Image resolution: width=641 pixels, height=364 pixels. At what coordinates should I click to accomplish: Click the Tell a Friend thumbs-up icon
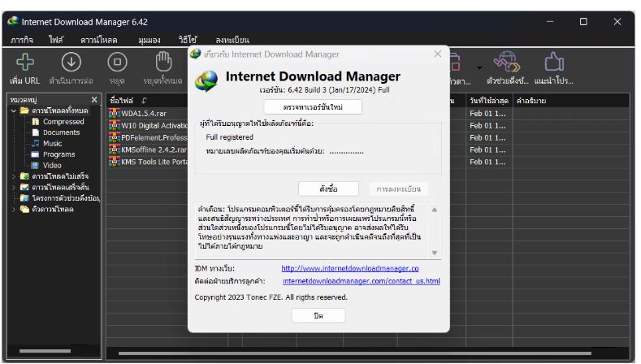click(x=553, y=63)
